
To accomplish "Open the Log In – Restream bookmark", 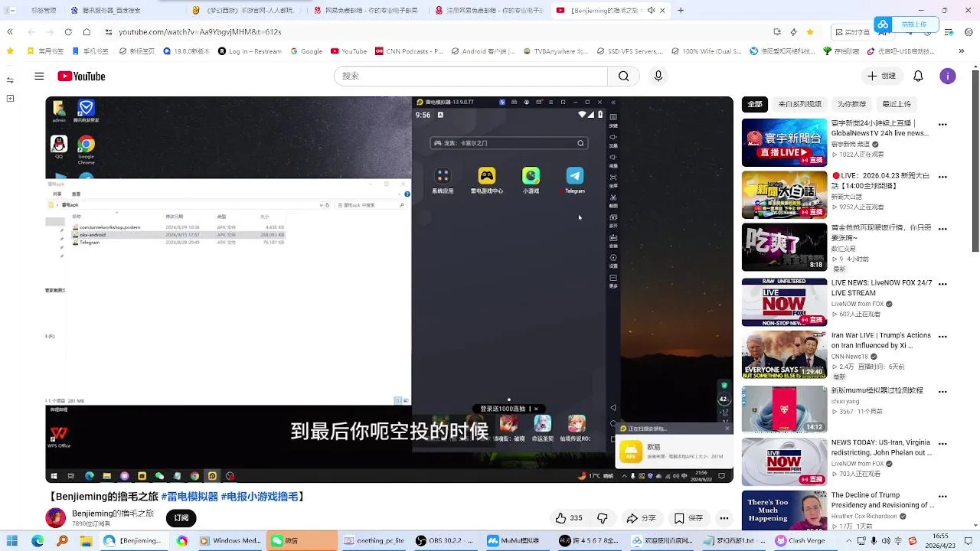I will [250, 51].
